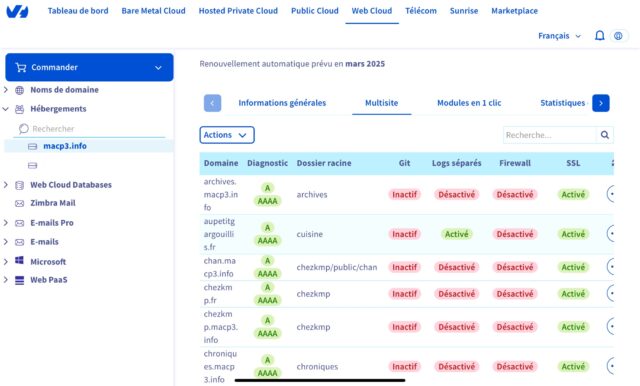Screen dimensions: 640x386
Task: Click Zimbra Mail sidebar entry
Action: point(53,203)
